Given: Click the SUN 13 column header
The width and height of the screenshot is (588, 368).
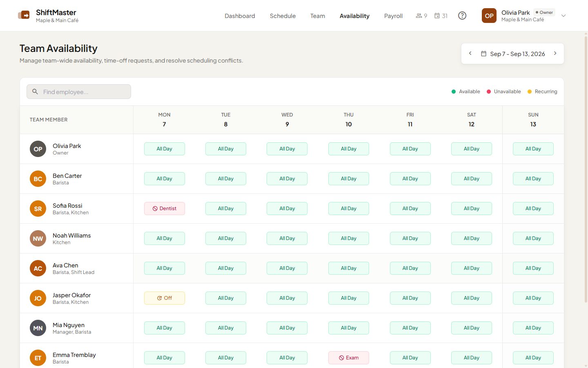Looking at the screenshot, I should point(533,120).
